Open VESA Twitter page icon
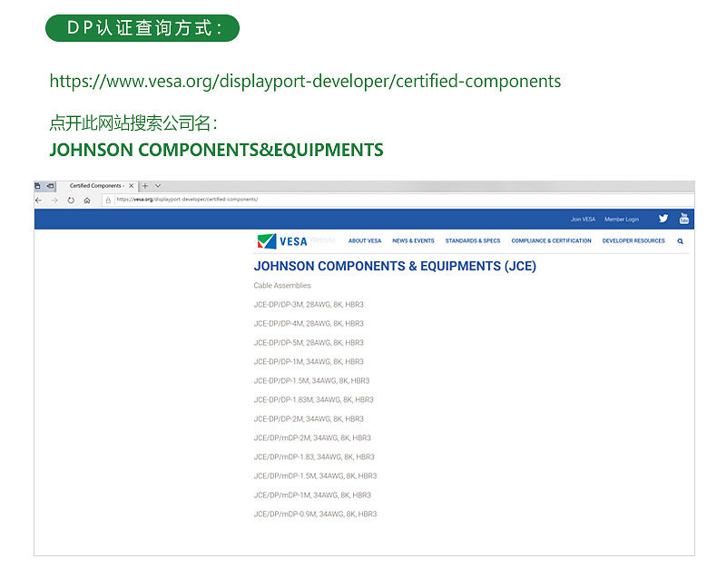This screenshot has width=717, height=588. [x=663, y=219]
